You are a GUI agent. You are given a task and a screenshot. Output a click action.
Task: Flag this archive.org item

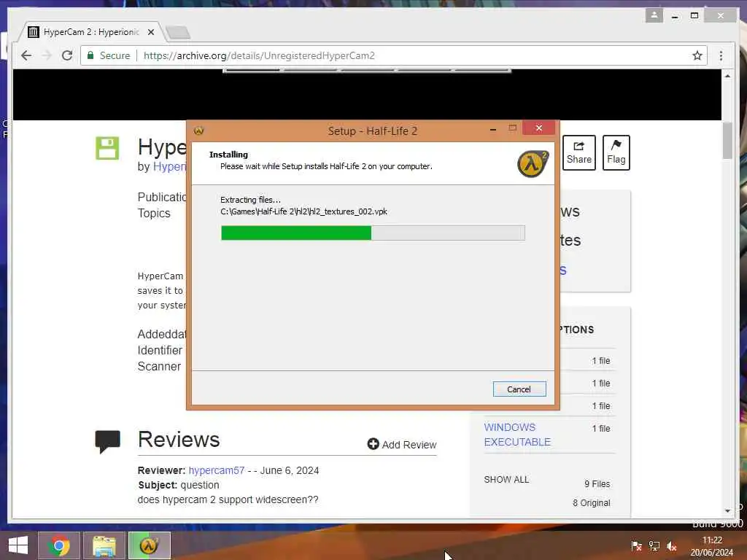[616, 152]
